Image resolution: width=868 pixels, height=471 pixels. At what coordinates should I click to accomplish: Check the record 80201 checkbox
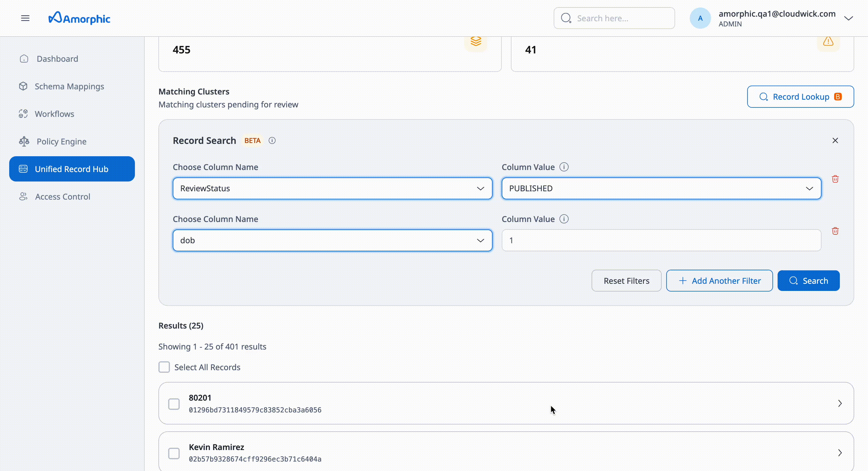pos(174,404)
